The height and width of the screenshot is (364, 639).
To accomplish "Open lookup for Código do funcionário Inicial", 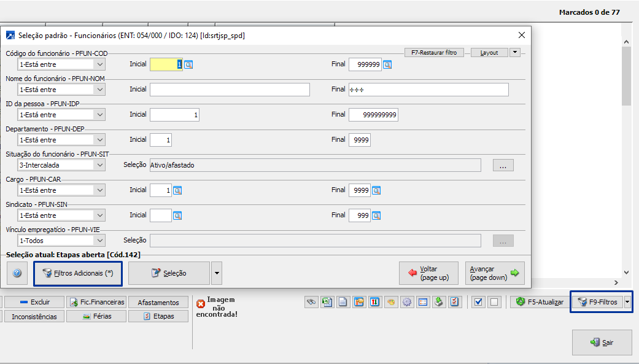I will coord(189,64).
